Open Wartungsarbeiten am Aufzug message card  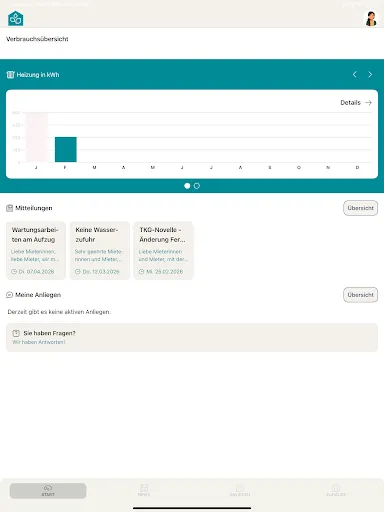click(36, 250)
